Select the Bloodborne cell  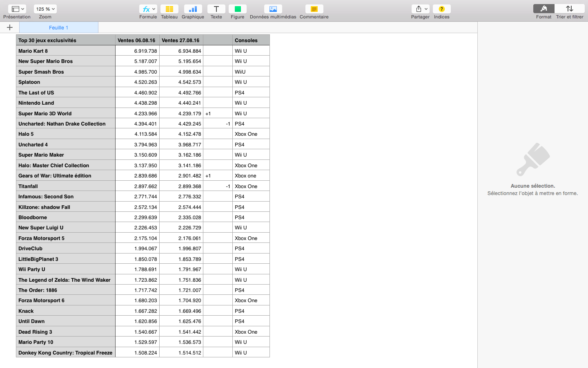click(x=66, y=217)
